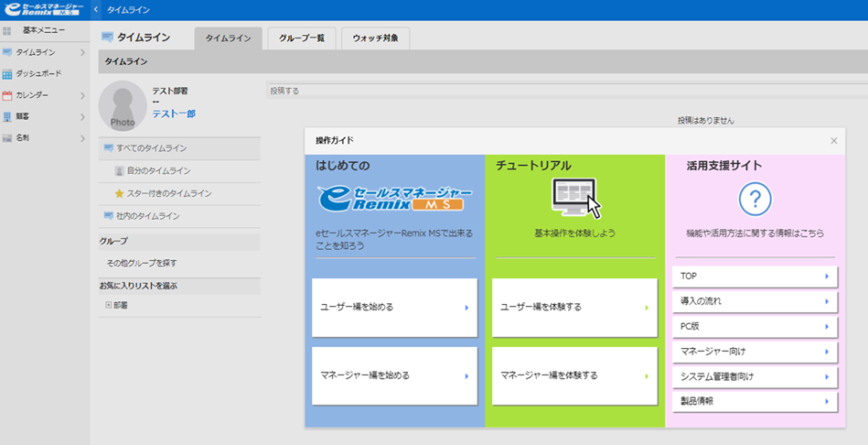Switch to the ウォッチ対象 tab
868x445 pixels.
click(375, 38)
